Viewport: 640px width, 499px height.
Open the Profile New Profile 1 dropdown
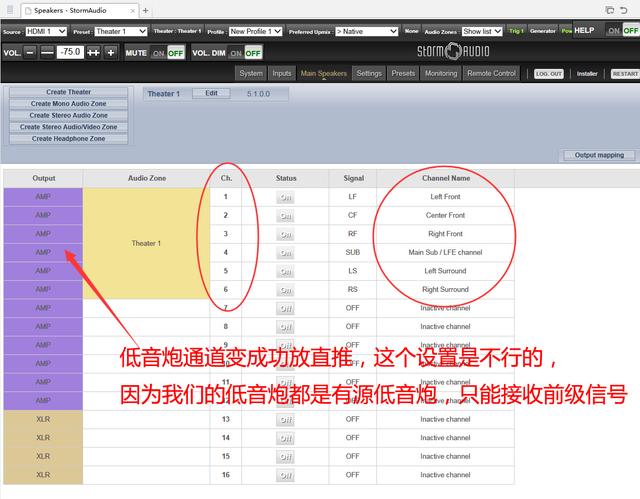[x=256, y=31]
